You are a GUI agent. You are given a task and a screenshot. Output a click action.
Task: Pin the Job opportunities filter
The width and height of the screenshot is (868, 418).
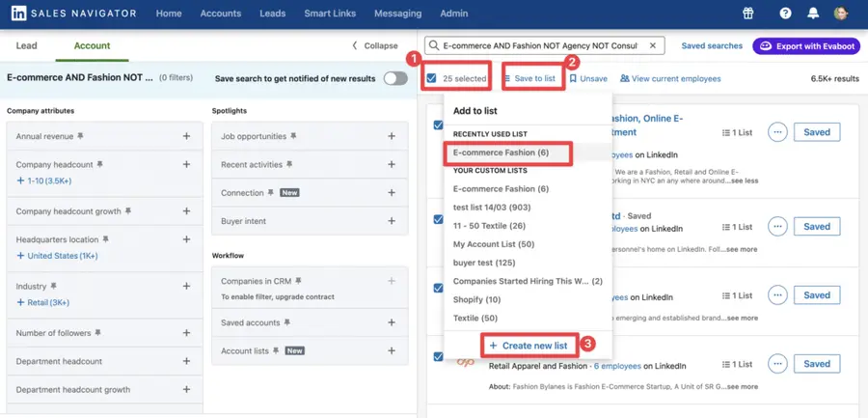293,136
